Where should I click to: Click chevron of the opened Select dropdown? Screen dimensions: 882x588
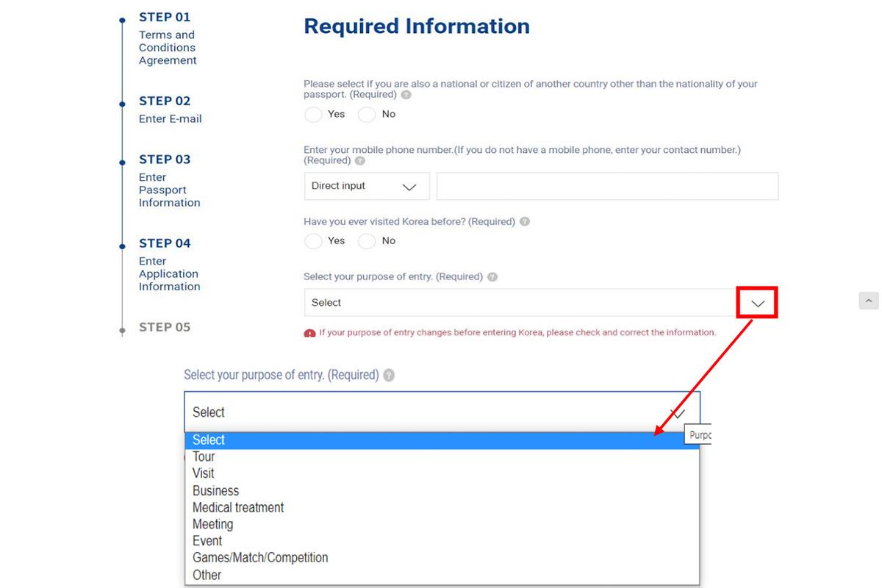pos(678,413)
